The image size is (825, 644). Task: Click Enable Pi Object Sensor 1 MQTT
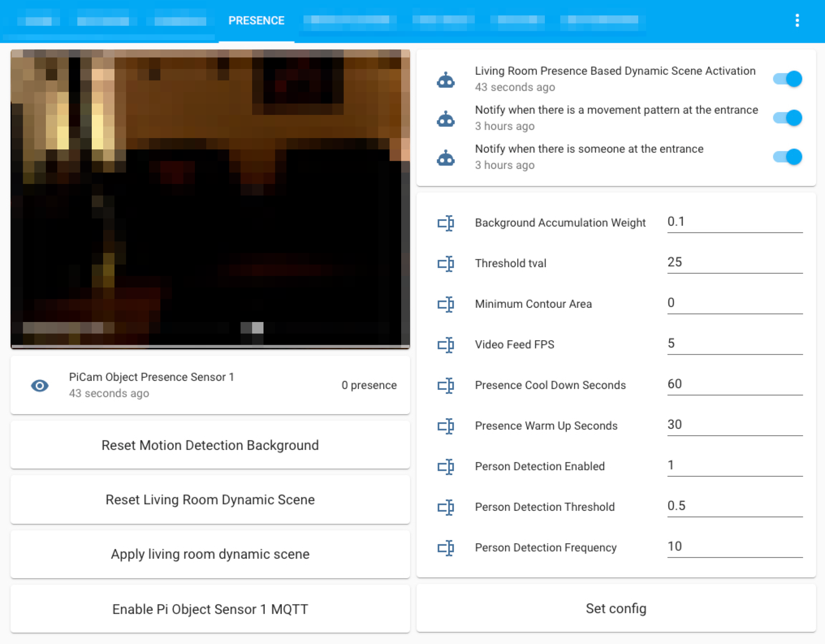[x=210, y=609]
